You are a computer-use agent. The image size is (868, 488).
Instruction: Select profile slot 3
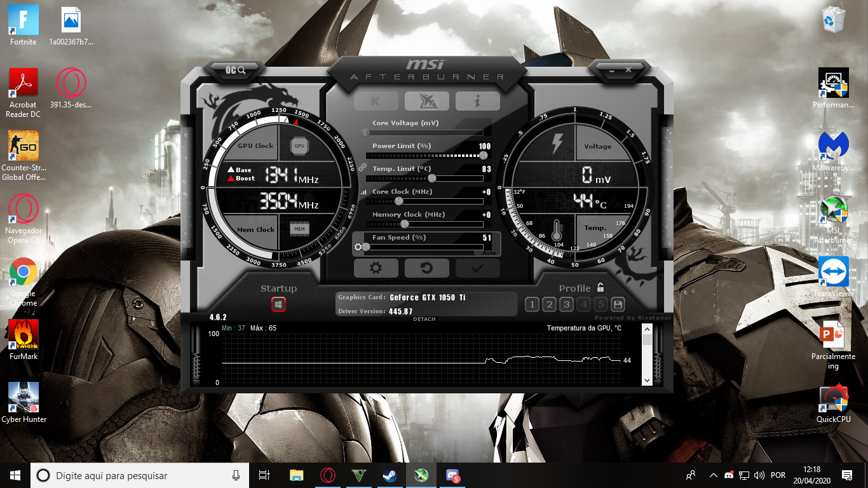(x=567, y=304)
